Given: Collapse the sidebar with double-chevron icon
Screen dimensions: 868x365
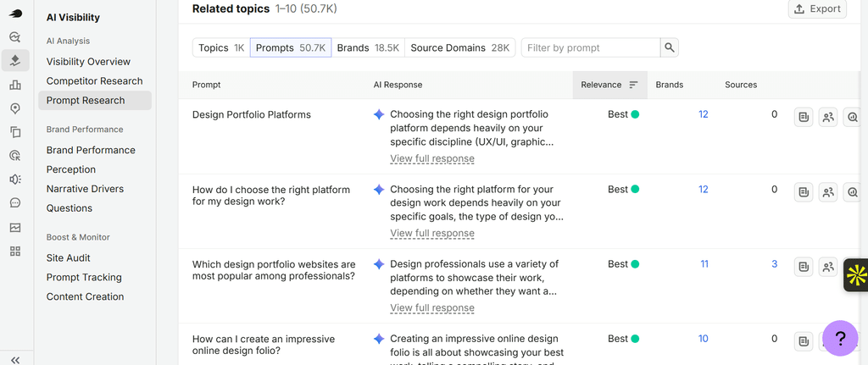Looking at the screenshot, I should pyautogui.click(x=15, y=360).
